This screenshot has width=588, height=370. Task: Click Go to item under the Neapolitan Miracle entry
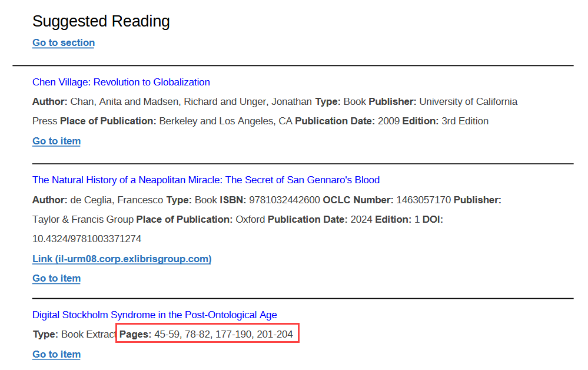pos(56,278)
